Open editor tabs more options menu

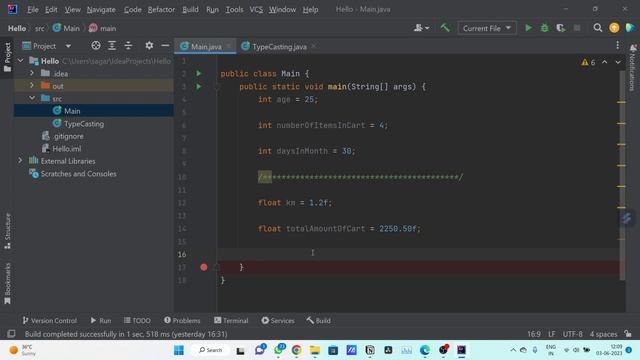[618, 45]
